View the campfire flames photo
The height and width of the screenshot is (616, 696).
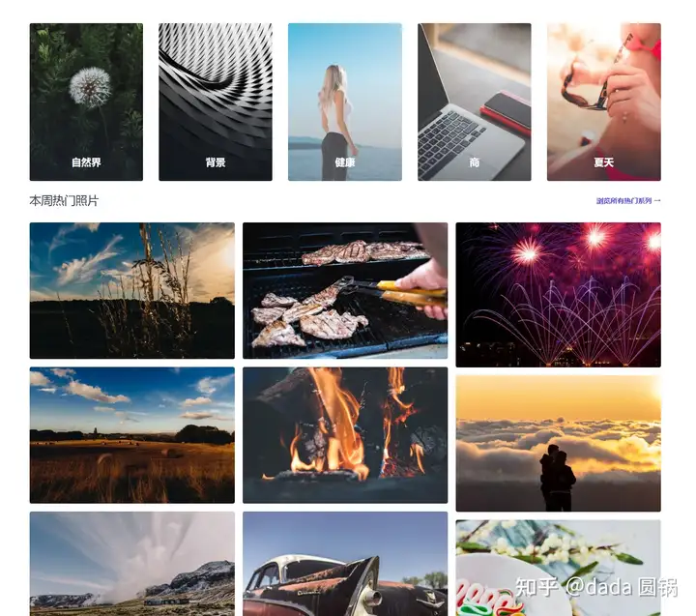(345, 435)
